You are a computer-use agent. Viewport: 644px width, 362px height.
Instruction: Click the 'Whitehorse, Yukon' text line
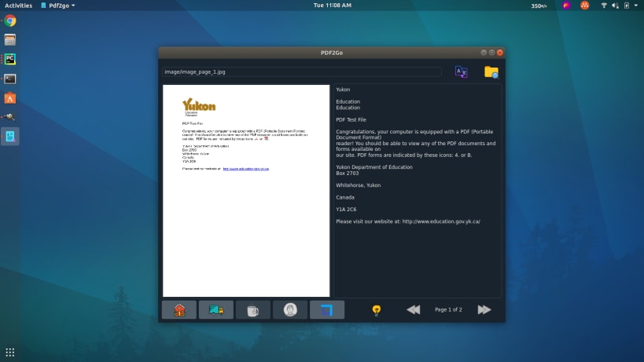[358, 185]
